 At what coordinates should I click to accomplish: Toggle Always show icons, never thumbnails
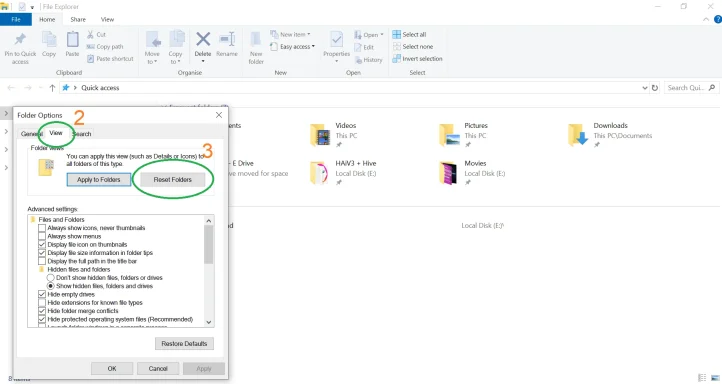(x=42, y=228)
